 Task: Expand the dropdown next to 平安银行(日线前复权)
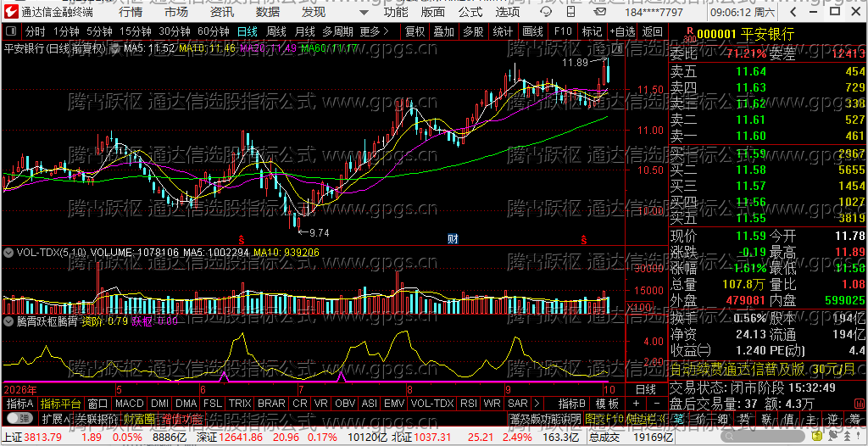[115, 49]
